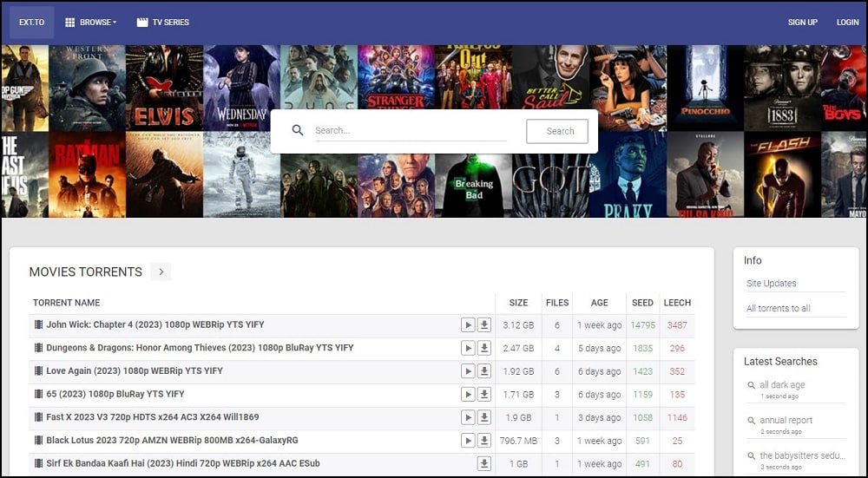Open the Browse dropdown menu
868x478 pixels.
click(x=91, y=23)
